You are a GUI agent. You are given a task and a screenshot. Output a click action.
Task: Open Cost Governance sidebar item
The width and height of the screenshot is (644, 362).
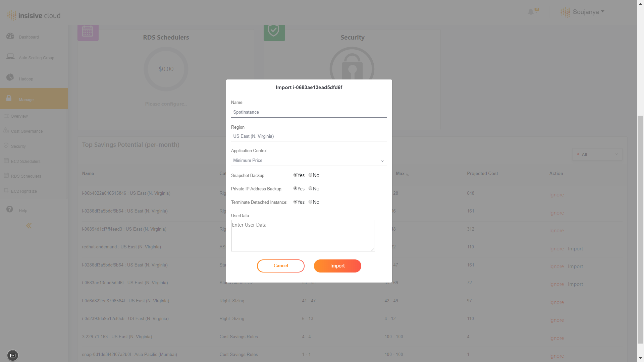click(x=26, y=131)
